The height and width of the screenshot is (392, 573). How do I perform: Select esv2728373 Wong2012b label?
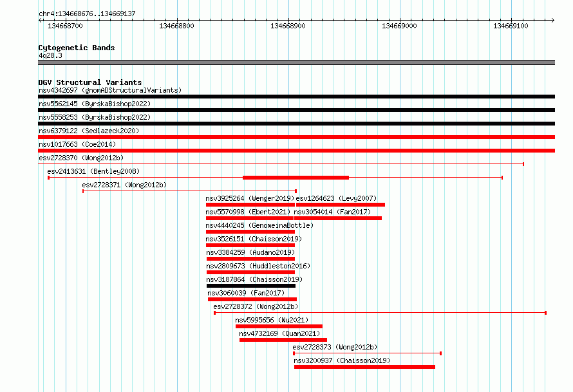335,347
